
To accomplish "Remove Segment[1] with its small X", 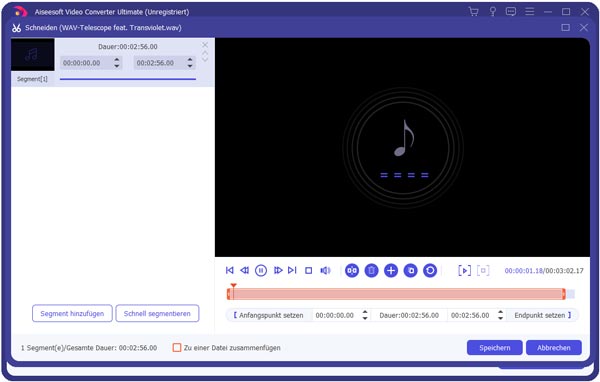I will point(205,45).
